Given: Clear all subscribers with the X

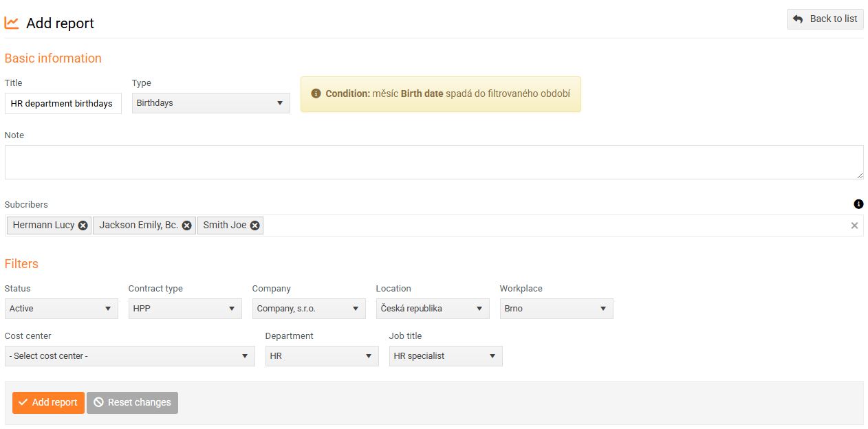Looking at the screenshot, I should [x=854, y=225].
